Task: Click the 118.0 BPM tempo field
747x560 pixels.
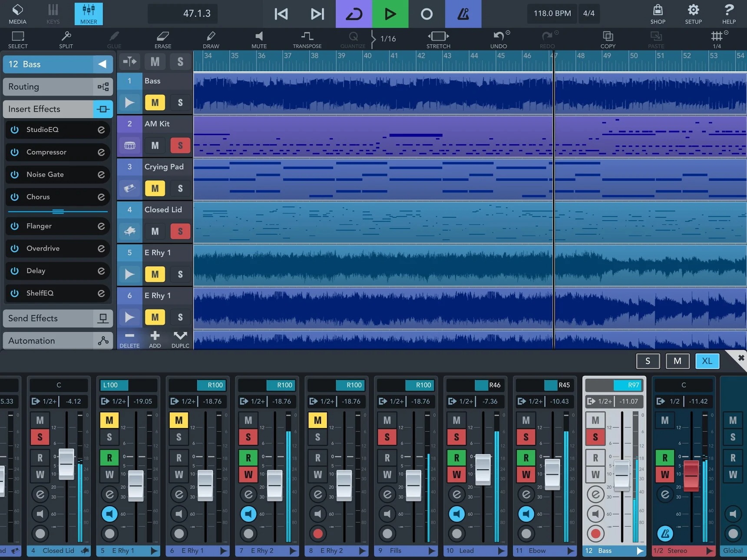Action: coord(552,13)
